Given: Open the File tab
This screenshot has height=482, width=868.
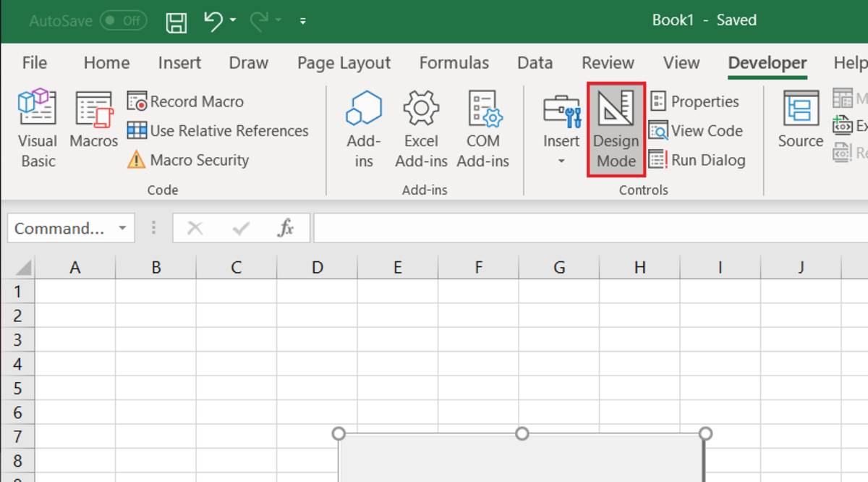Looking at the screenshot, I should coord(35,63).
